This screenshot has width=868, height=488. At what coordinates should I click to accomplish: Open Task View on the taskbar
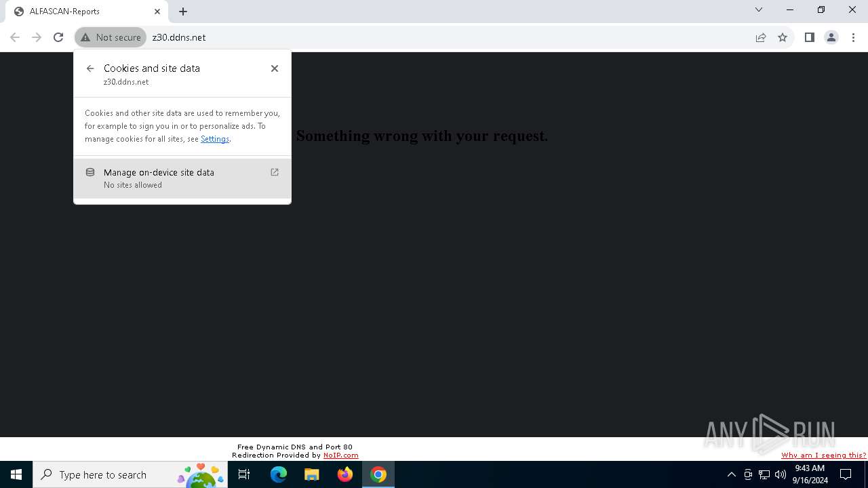(x=244, y=474)
